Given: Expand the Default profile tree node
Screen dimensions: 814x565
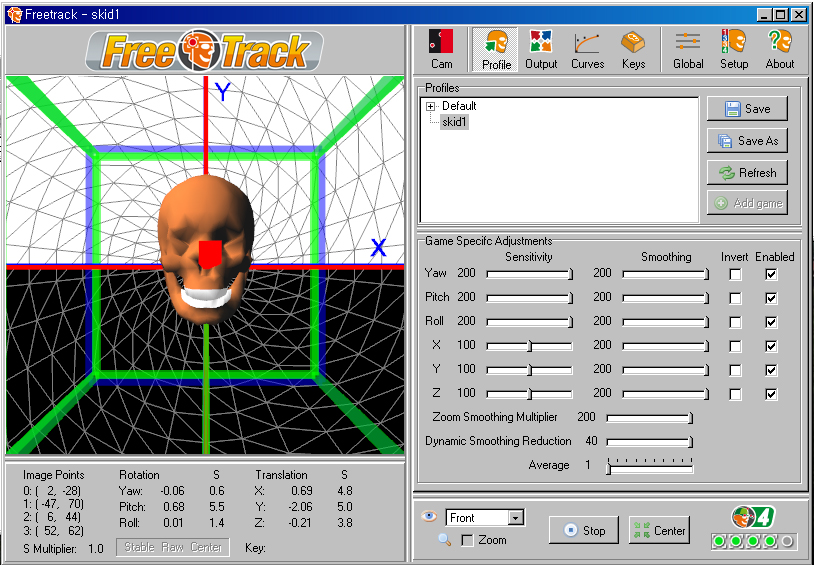Looking at the screenshot, I should pyautogui.click(x=431, y=106).
